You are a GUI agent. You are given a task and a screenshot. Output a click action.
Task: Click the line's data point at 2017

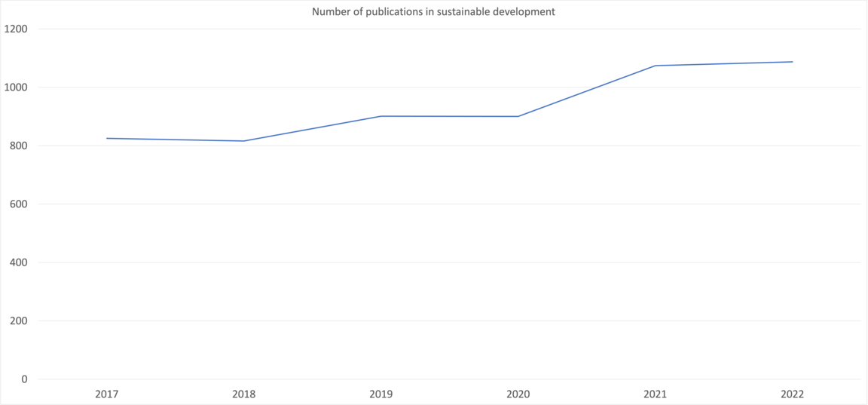(x=106, y=138)
